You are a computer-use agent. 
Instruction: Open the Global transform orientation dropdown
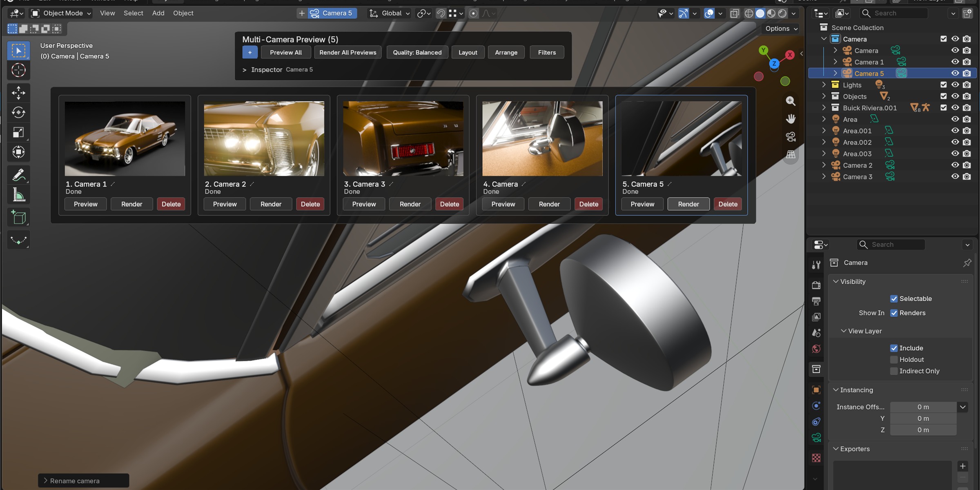coord(390,13)
